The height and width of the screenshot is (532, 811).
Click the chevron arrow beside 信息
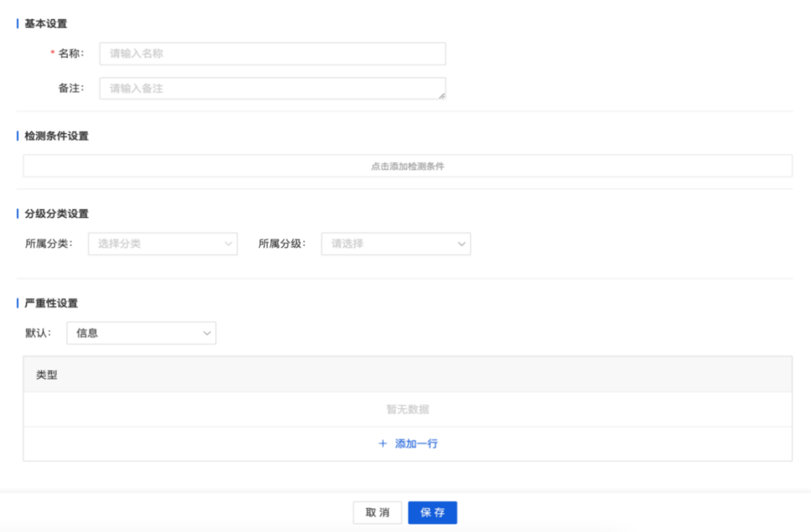click(x=206, y=333)
